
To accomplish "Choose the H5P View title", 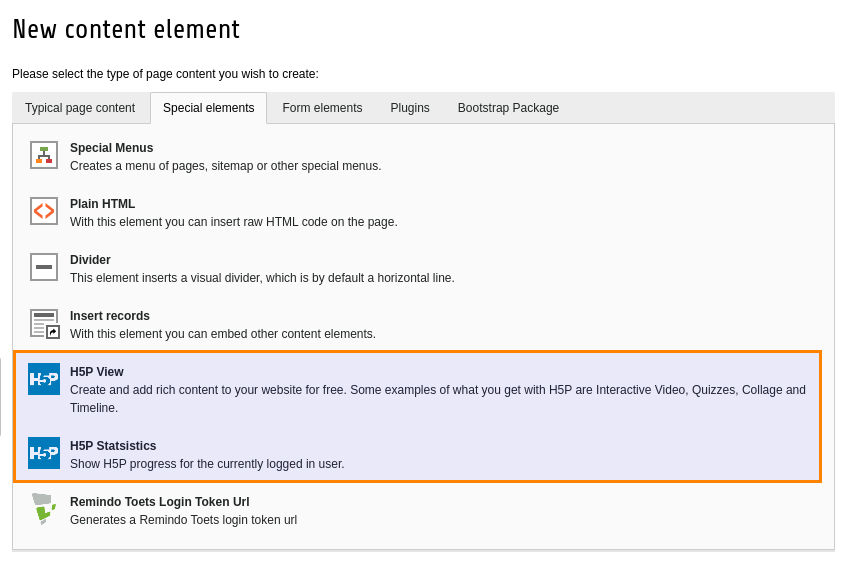I will [x=96, y=372].
